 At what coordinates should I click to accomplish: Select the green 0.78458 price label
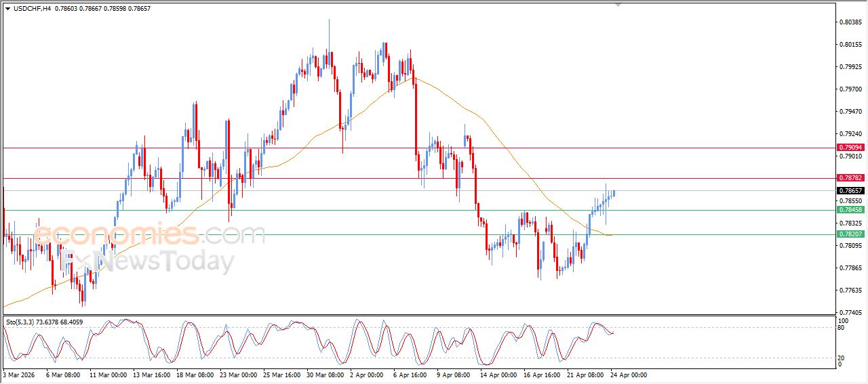click(x=850, y=210)
